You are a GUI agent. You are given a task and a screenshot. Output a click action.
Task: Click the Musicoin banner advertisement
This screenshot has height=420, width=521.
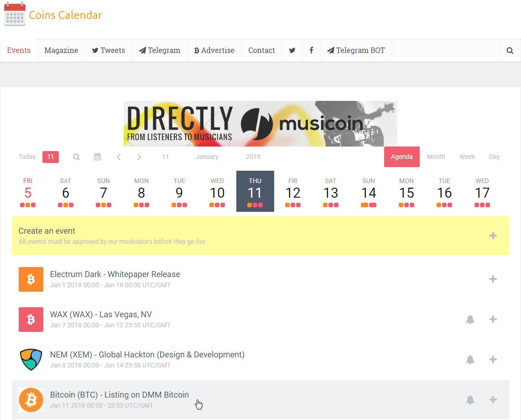click(260, 124)
